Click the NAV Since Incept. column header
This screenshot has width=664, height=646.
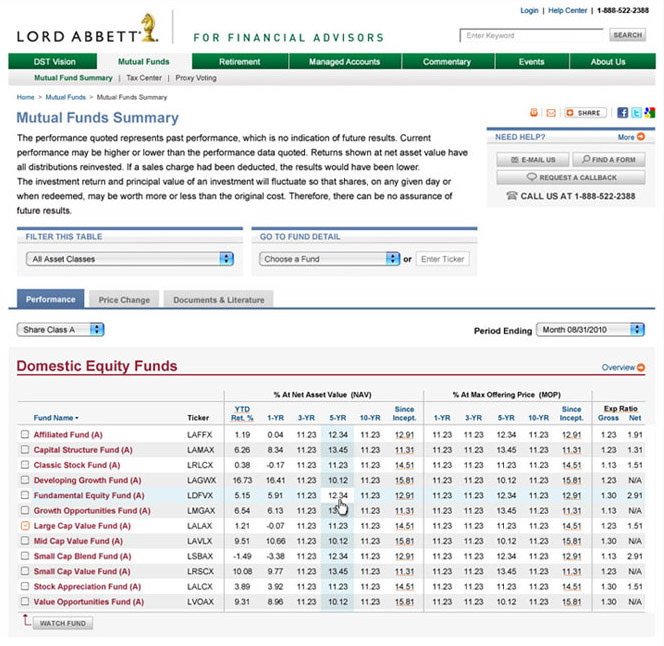404,413
